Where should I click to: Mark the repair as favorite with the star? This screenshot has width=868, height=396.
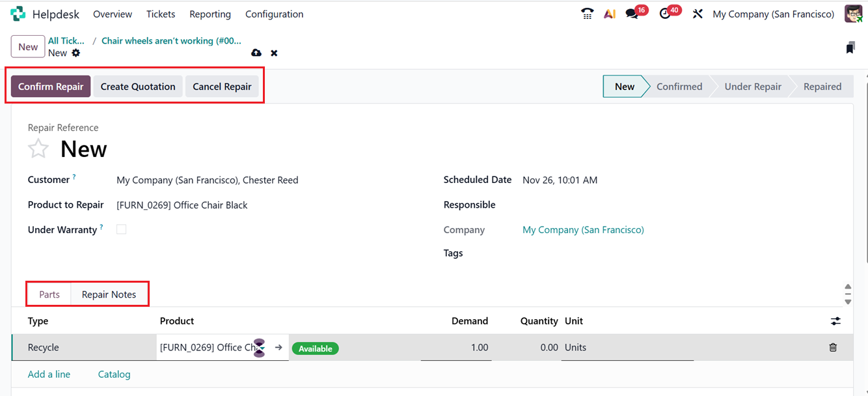38,148
